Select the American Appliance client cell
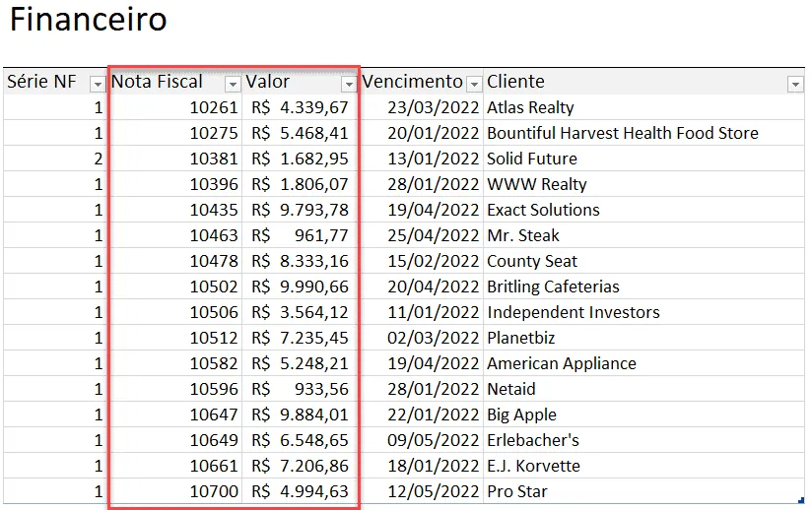Screen dimensions: 812x510 (643, 363)
